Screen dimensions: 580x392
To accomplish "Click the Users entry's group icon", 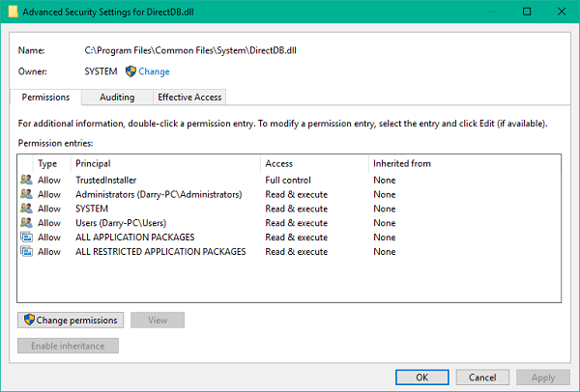I will click(x=26, y=223).
